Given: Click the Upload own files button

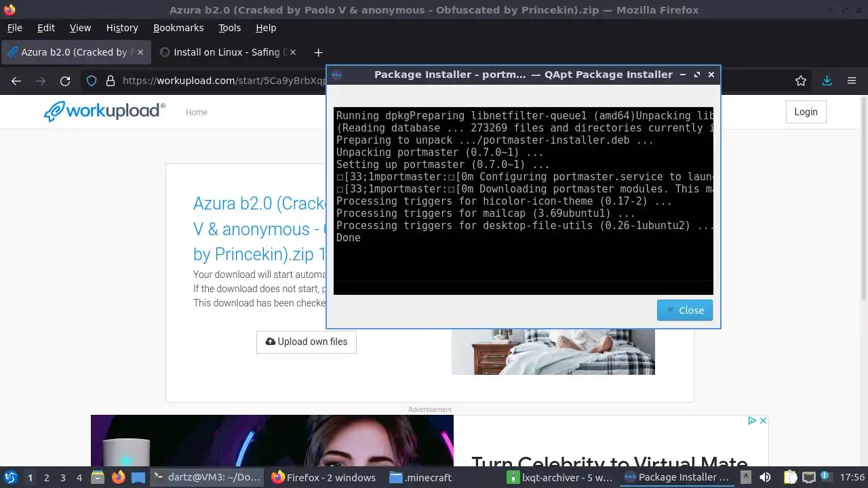Looking at the screenshot, I should (x=307, y=342).
